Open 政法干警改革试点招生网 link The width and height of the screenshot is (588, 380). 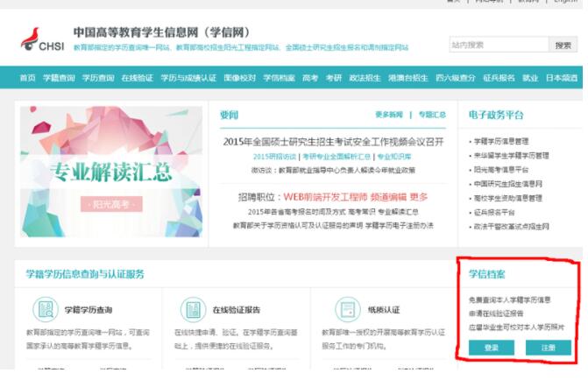(x=512, y=227)
